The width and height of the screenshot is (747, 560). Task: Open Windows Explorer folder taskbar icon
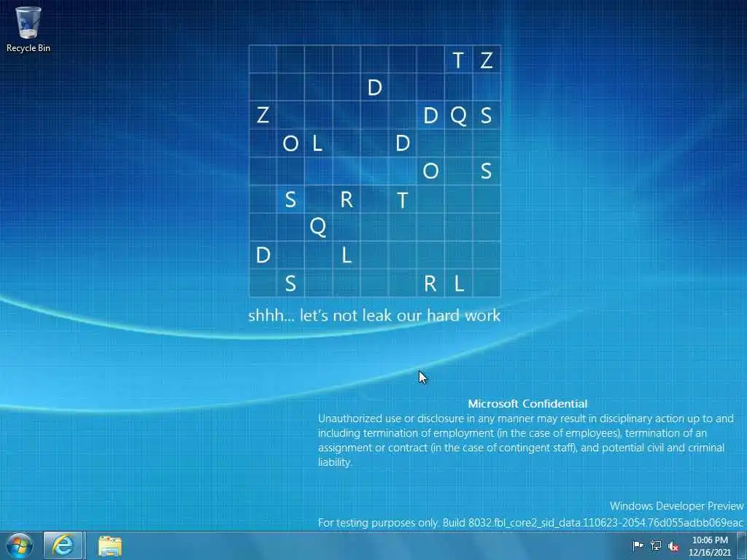click(110, 546)
